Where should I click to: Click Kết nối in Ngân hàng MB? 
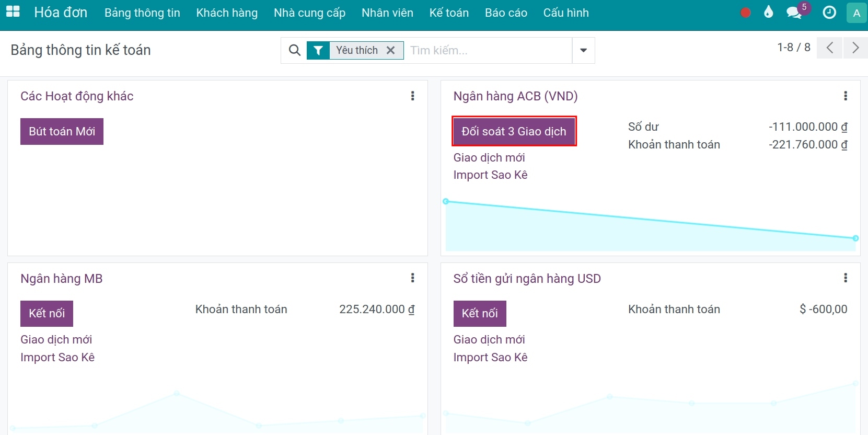[x=47, y=313]
